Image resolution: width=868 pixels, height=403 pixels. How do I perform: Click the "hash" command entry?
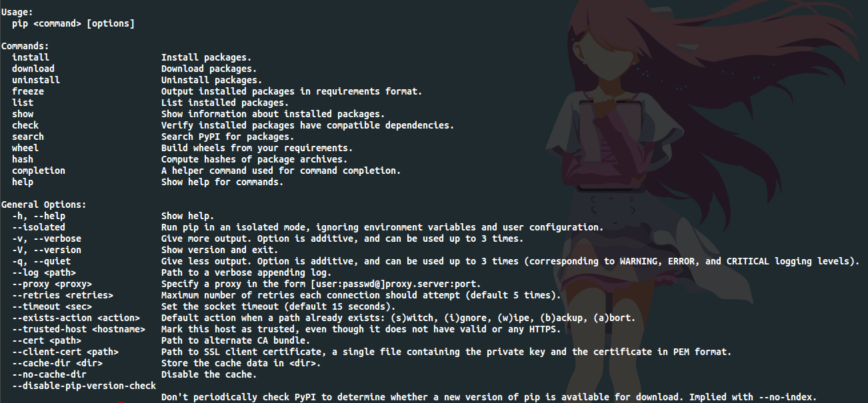tap(23, 159)
